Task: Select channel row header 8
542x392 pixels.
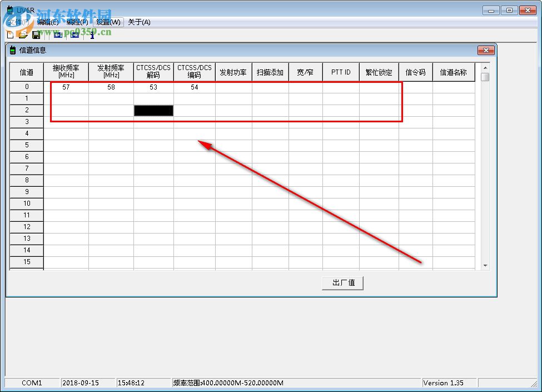Action: pos(27,180)
